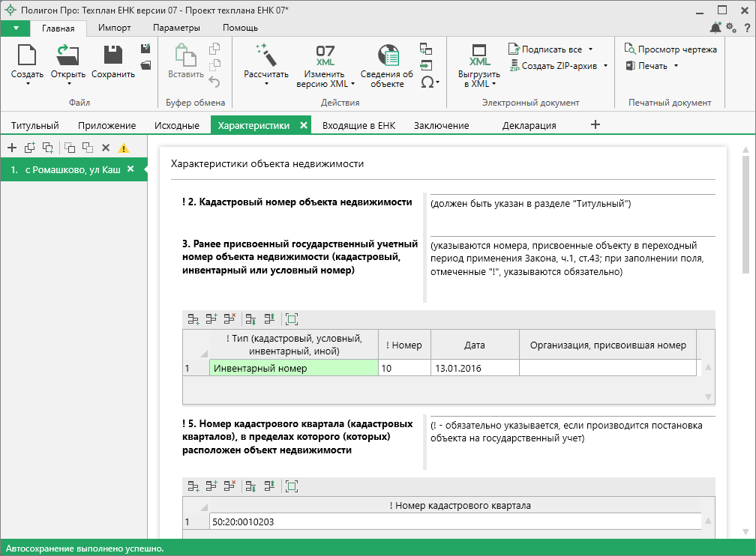The image size is (756, 556).
Task: Close the Характеристики tab
Action: point(304,126)
